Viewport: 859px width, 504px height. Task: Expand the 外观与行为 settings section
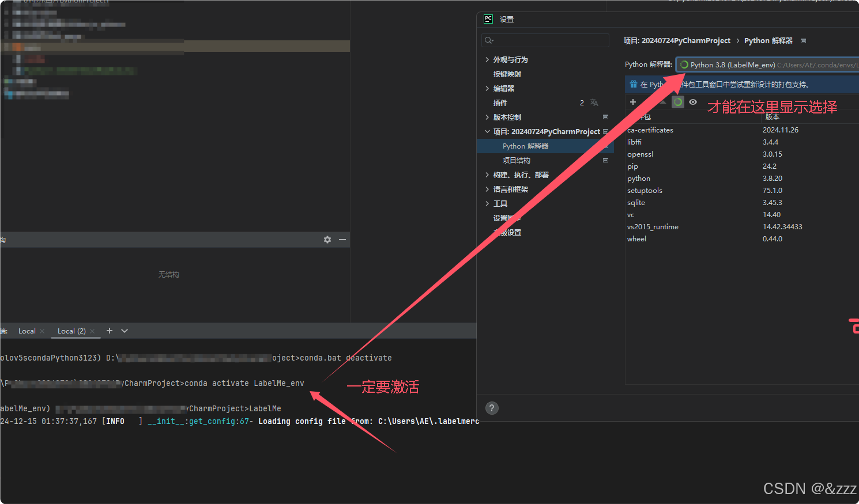487,59
